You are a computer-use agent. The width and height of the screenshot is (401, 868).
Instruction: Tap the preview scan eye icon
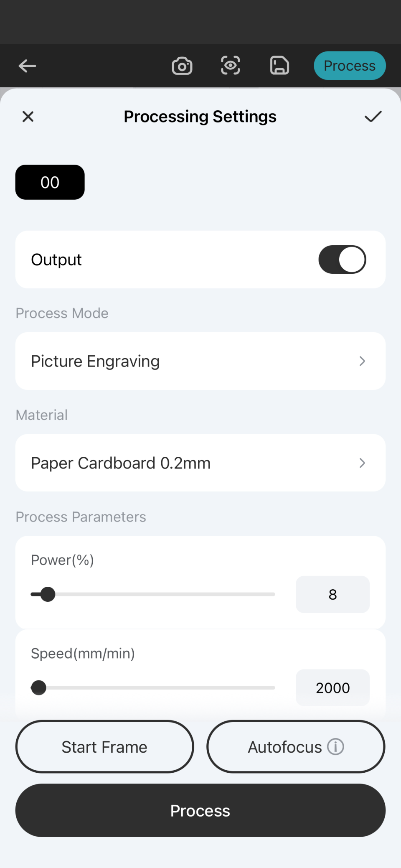pyautogui.click(x=231, y=66)
